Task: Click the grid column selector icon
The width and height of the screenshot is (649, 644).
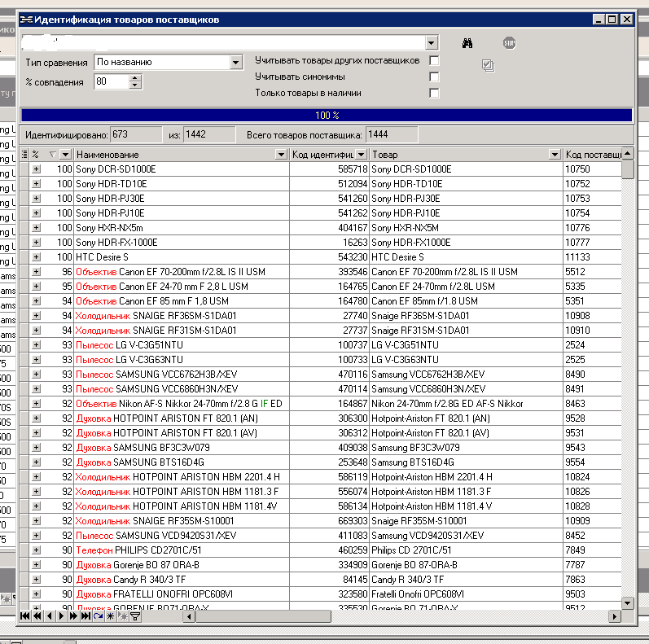Action: (x=24, y=154)
